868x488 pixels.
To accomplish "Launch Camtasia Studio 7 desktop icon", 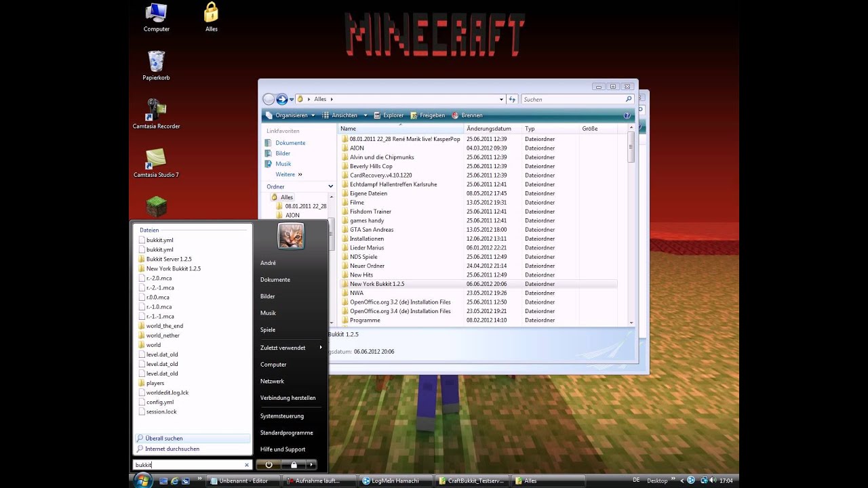I will click(156, 163).
